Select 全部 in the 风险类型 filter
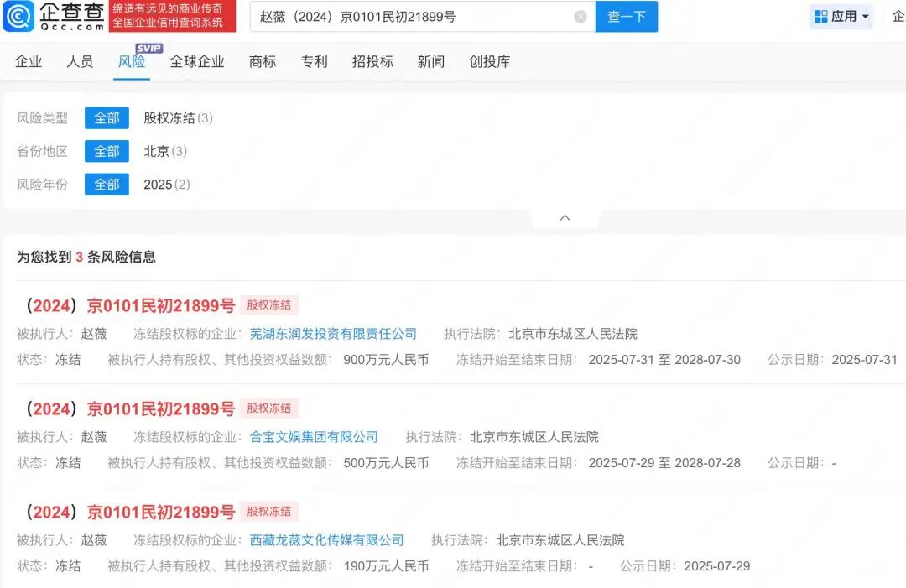The image size is (906, 588). (x=107, y=118)
